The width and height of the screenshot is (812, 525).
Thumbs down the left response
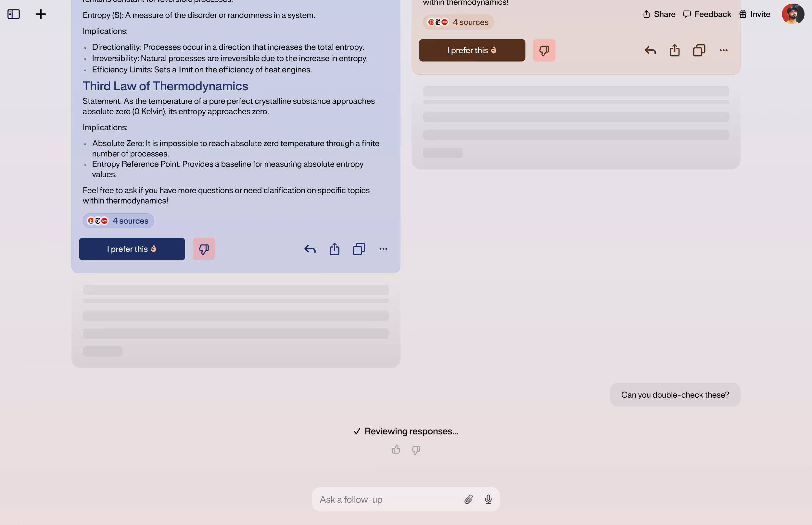tap(204, 249)
